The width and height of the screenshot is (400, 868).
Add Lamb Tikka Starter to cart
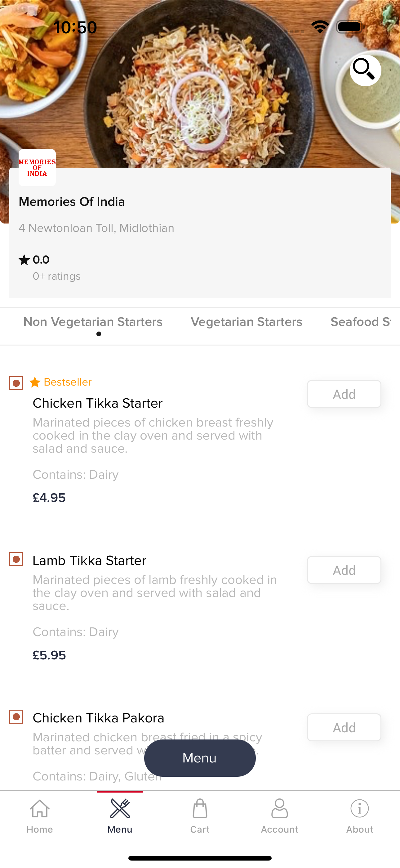[344, 570]
